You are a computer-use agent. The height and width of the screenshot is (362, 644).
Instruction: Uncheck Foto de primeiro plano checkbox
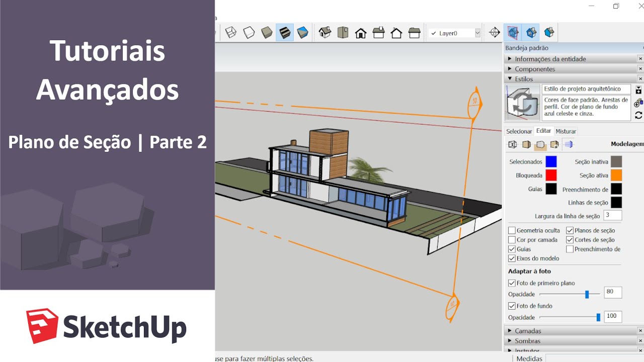point(512,283)
